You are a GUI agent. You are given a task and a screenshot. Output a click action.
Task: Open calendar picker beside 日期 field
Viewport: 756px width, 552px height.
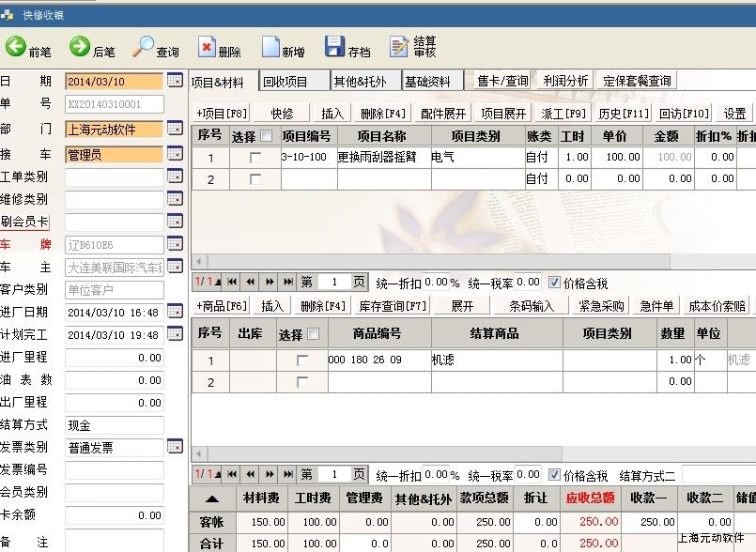pyautogui.click(x=175, y=81)
